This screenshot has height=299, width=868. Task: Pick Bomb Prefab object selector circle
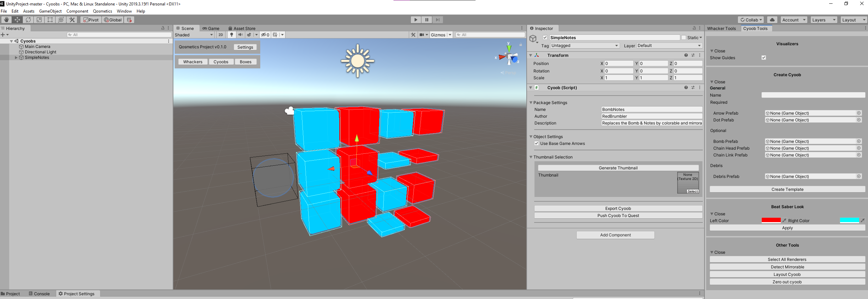click(859, 141)
